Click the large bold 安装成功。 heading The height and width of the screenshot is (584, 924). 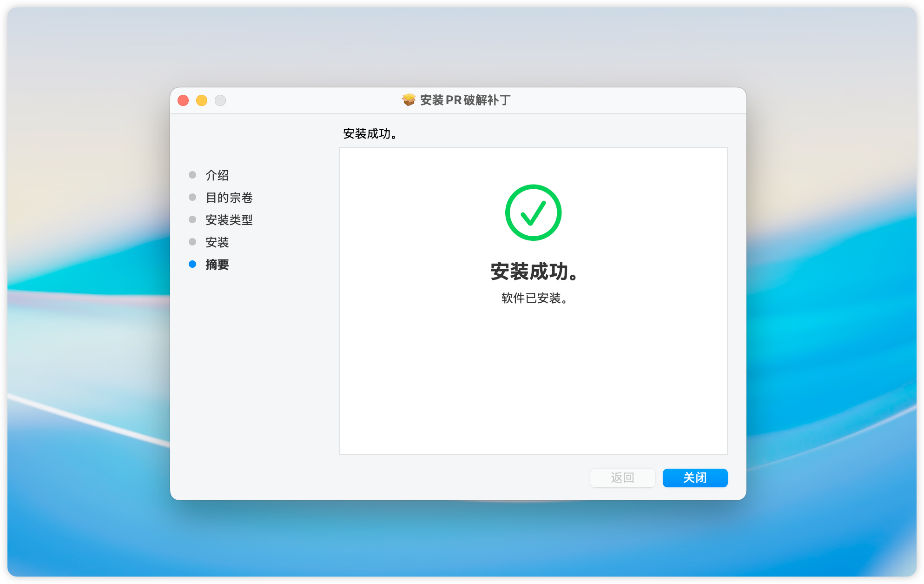(x=534, y=272)
